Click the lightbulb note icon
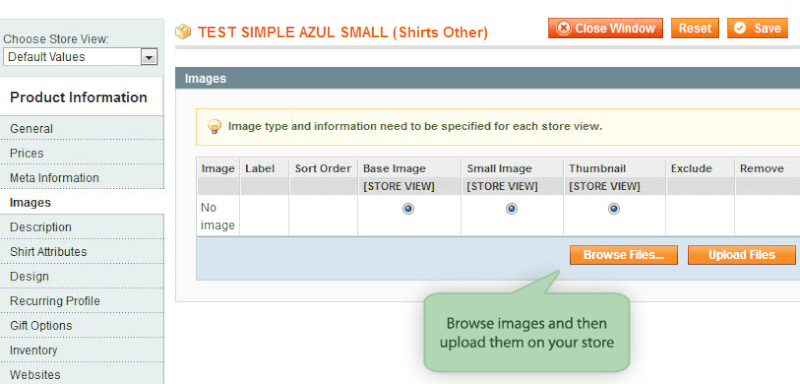The image size is (800, 384). coord(215,126)
